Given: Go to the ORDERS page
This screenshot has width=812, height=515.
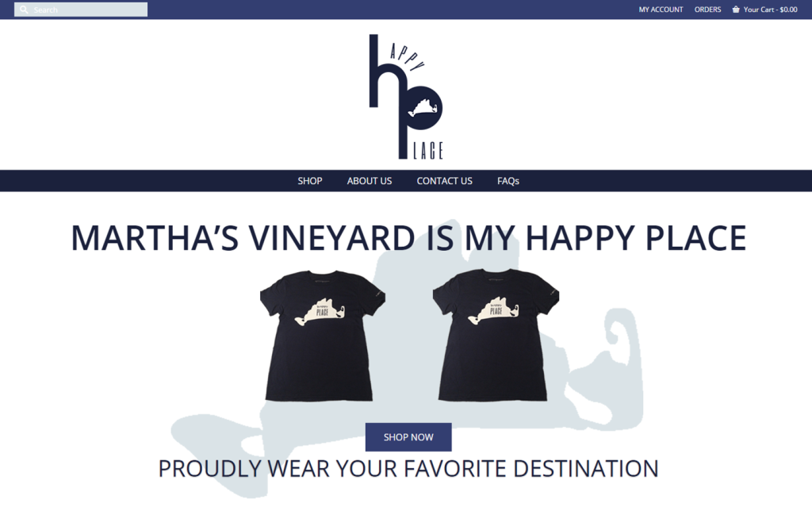Looking at the screenshot, I should 707,10.
